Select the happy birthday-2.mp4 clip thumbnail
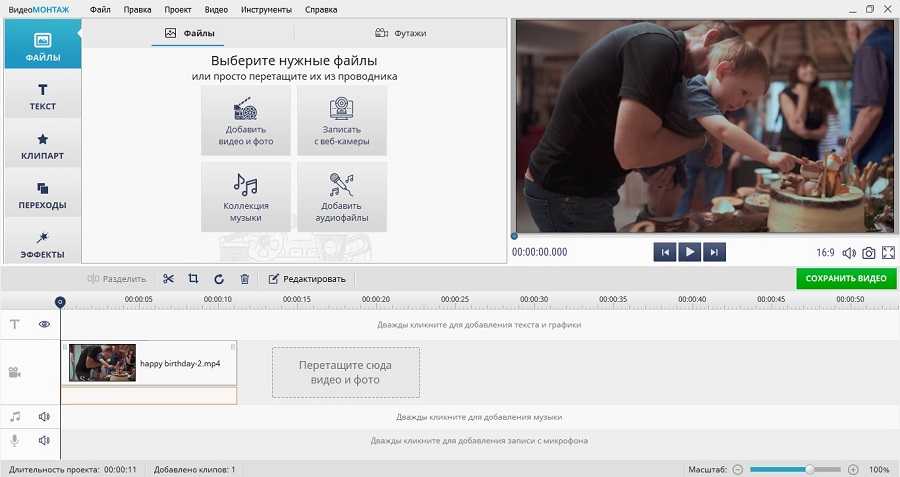Image resolution: width=900 pixels, height=477 pixels. [x=102, y=363]
